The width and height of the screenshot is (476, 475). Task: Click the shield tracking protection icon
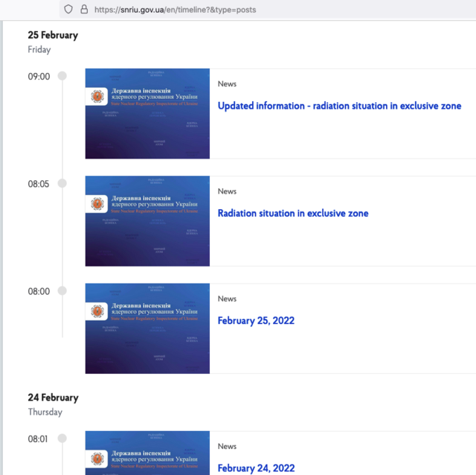[68, 10]
